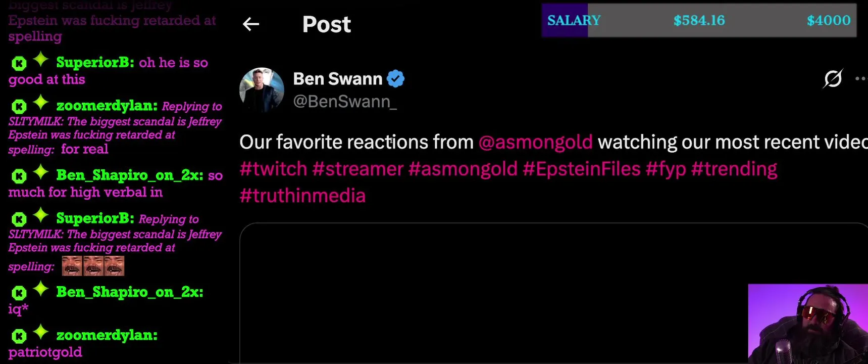Screen dimensions: 868x364
Task: Click the Ben_Shapiro_on_2x username on the iq* message
Action: (130, 292)
